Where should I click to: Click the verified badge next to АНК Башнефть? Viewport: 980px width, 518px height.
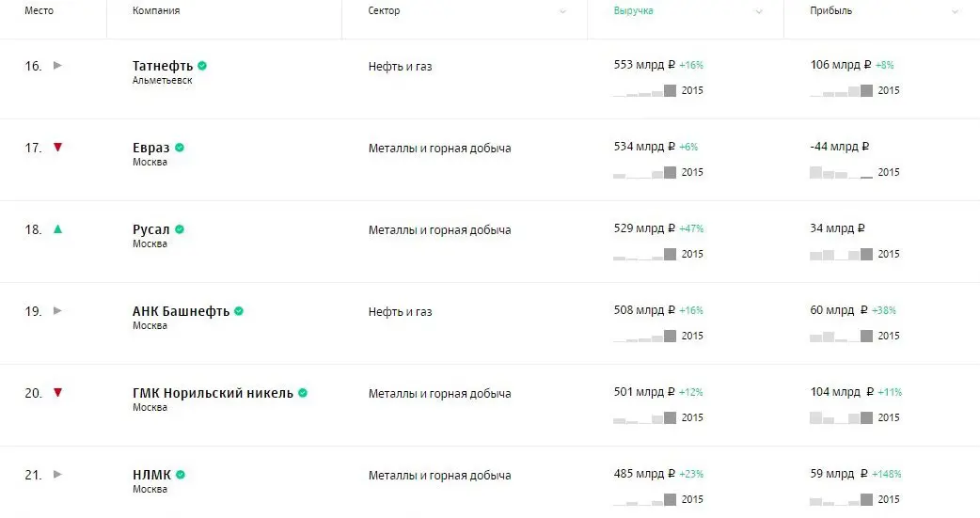[x=239, y=311]
